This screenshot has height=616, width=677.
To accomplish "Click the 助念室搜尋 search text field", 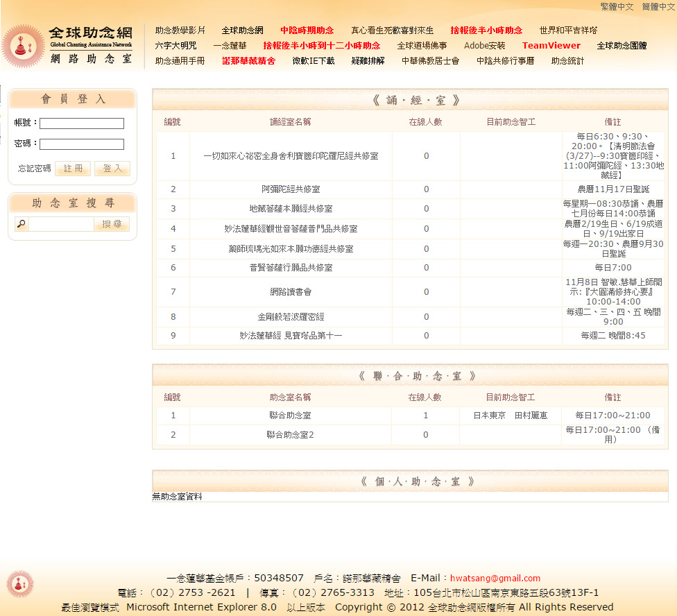I will tap(61, 224).
